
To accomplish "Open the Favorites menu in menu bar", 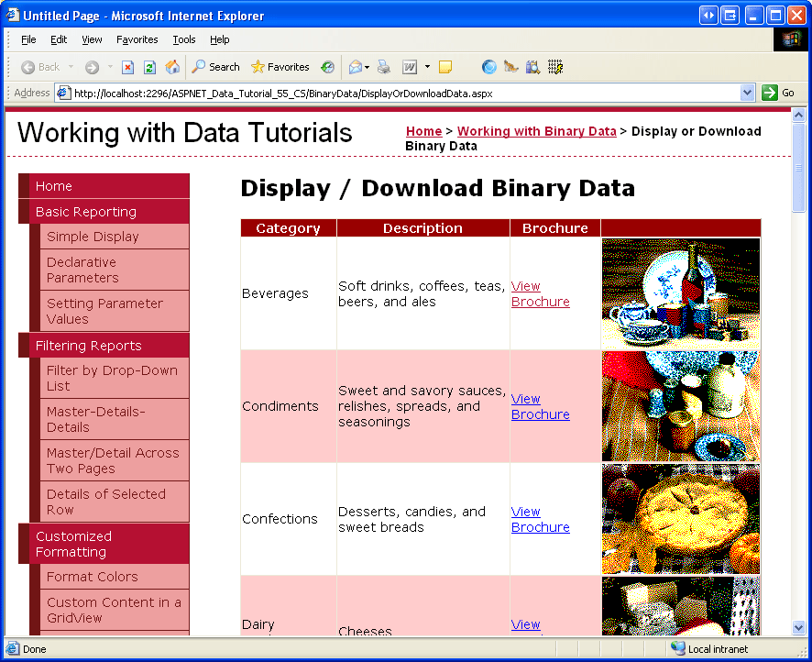I will pyautogui.click(x=137, y=39).
